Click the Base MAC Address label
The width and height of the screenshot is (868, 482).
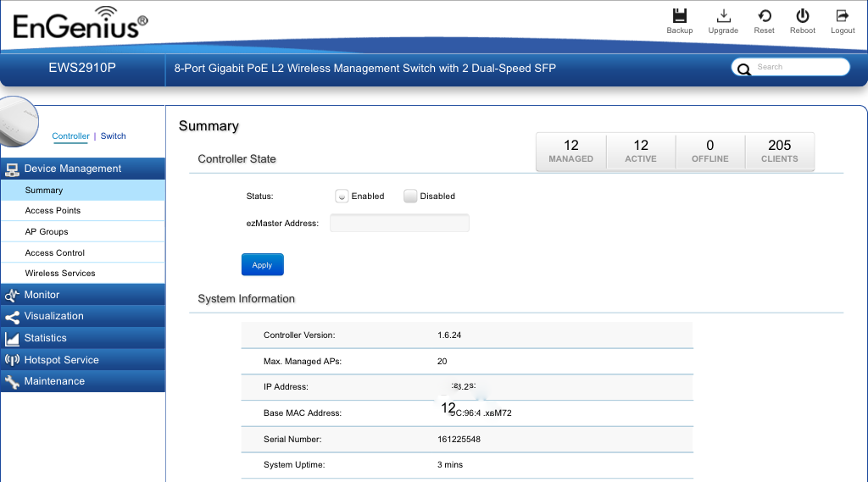tap(303, 413)
